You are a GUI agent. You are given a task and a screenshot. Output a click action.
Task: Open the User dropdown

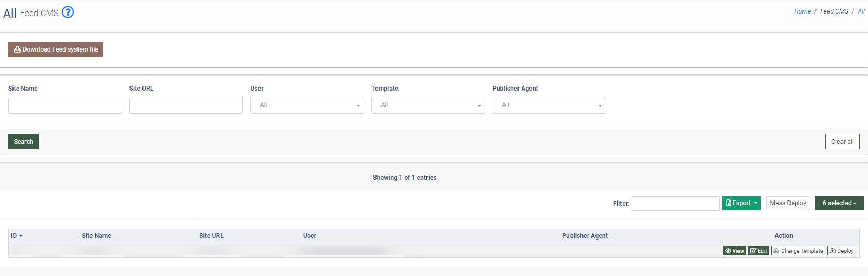pyautogui.click(x=307, y=105)
